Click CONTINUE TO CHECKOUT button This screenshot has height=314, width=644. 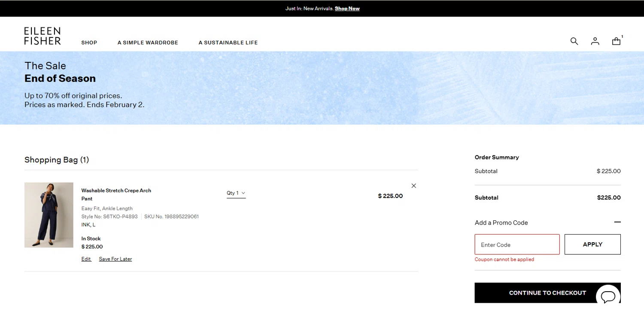547,293
